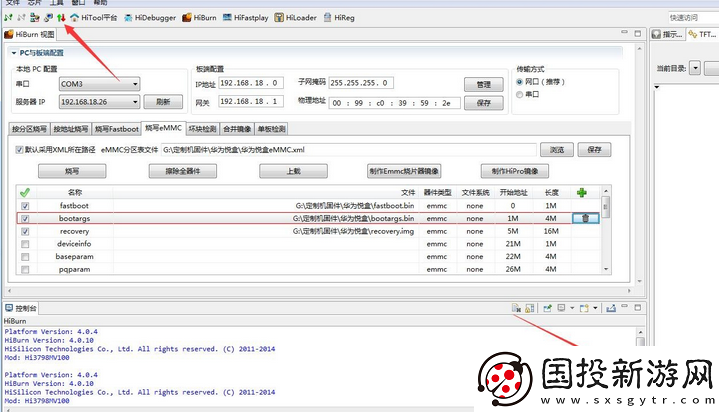Switch to burn by partition tab
This screenshot has width=724, height=412.
click(29, 129)
